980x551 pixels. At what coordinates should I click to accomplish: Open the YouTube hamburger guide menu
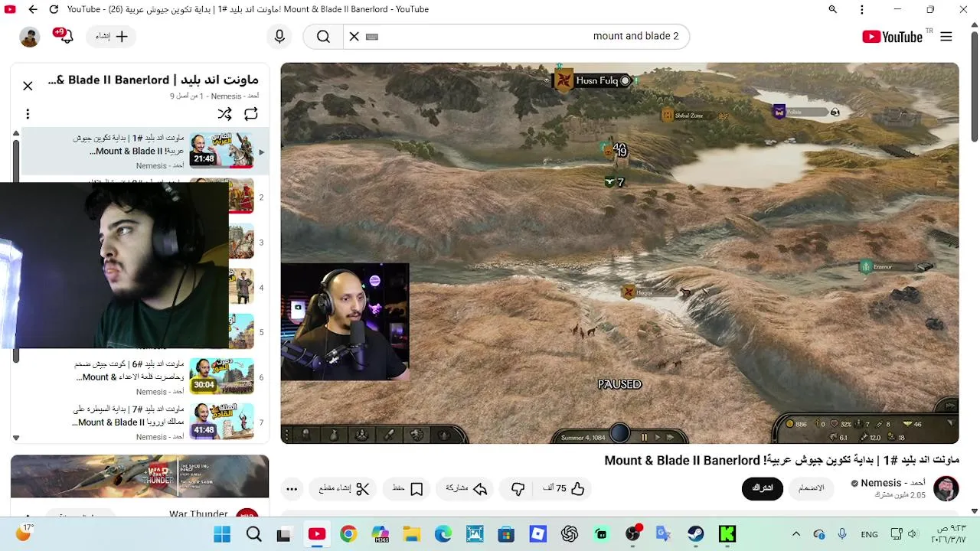(946, 37)
